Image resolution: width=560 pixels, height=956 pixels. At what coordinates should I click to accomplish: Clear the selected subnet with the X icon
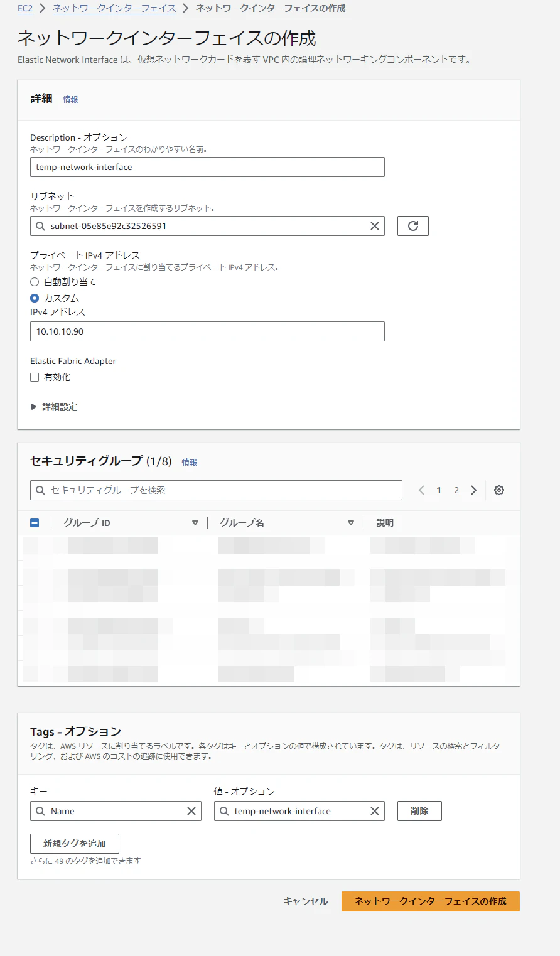click(x=375, y=226)
